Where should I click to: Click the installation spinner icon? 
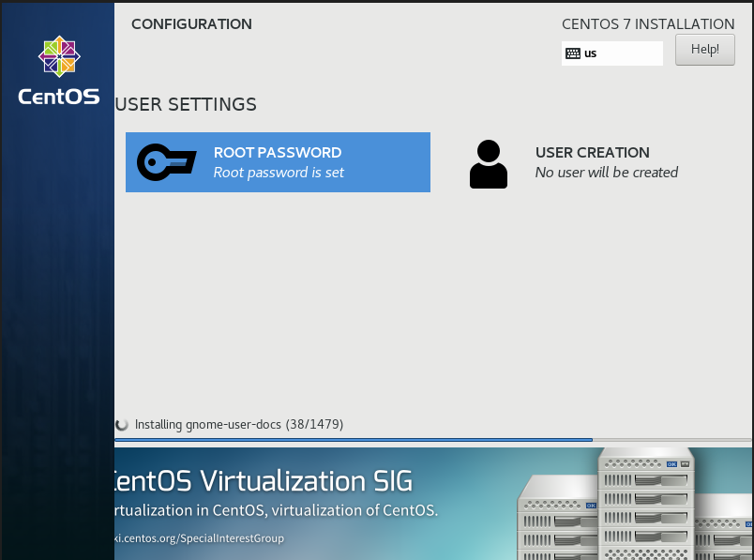click(x=122, y=424)
